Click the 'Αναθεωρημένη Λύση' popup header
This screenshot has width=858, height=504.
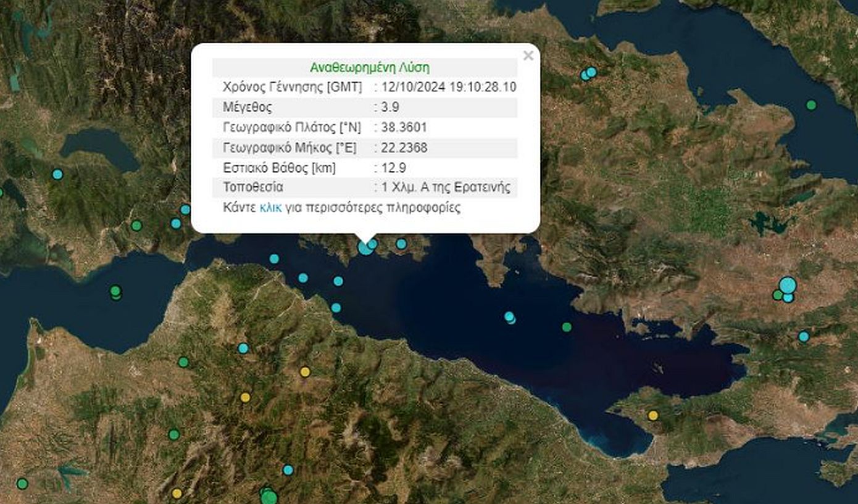(x=370, y=67)
